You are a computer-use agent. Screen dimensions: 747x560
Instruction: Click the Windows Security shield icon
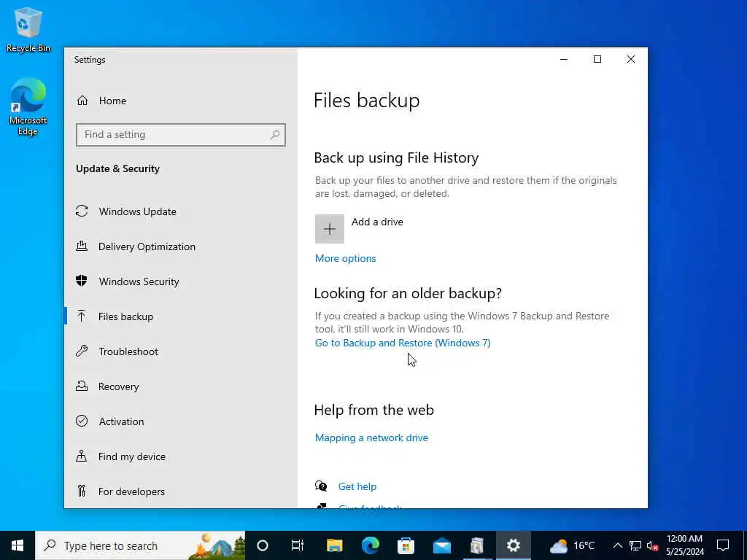[x=82, y=281]
